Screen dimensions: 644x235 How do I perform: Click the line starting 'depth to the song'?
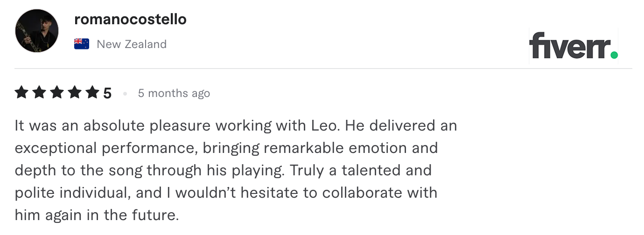pos(223,171)
